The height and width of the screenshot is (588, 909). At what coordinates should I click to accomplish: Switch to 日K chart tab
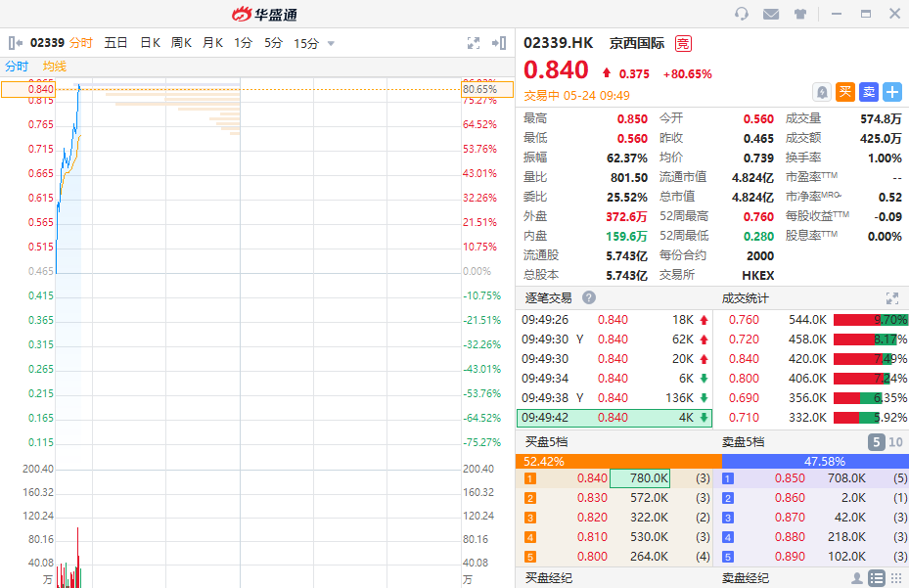coord(150,43)
